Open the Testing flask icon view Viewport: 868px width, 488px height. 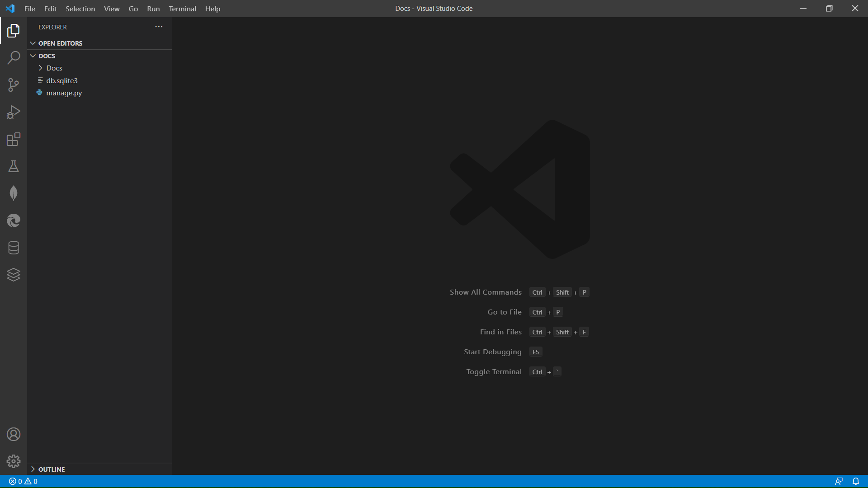(14, 166)
